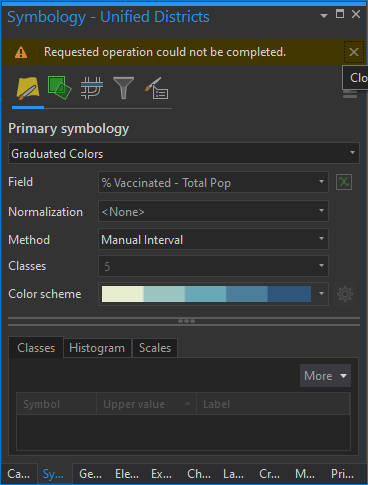Switch to the Scales tab

[x=155, y=348]
